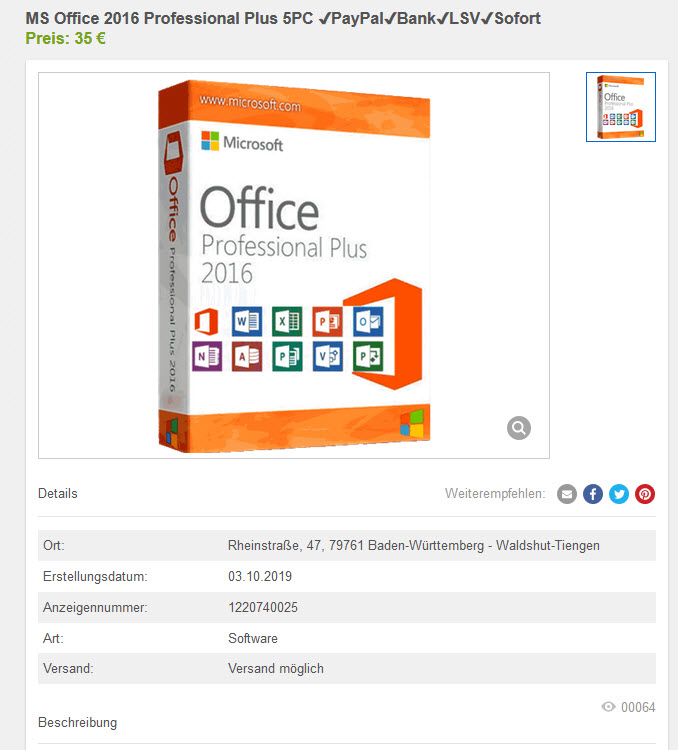This screenshot has height=750, width=678.
Task: Share listing on Twitter
Action: pos(619,494)
